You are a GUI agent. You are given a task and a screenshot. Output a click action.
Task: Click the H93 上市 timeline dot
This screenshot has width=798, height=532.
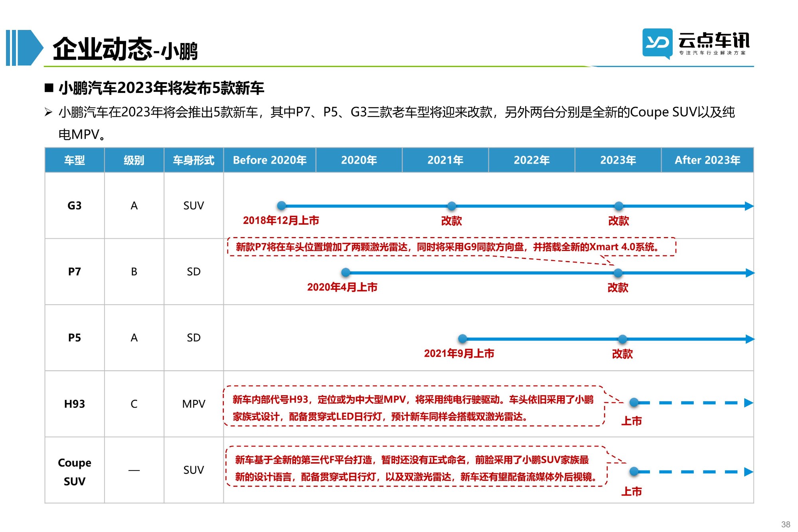(634, 403)
